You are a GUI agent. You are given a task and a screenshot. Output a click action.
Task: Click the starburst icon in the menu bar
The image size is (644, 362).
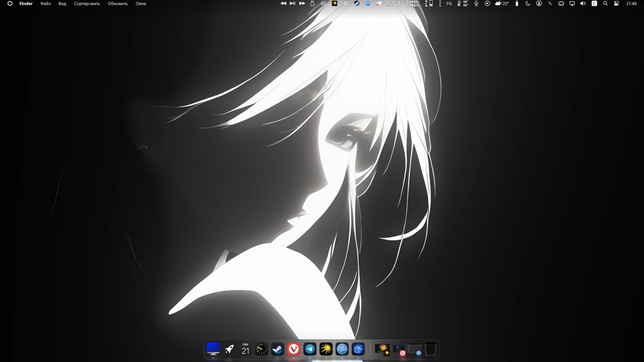334,3
